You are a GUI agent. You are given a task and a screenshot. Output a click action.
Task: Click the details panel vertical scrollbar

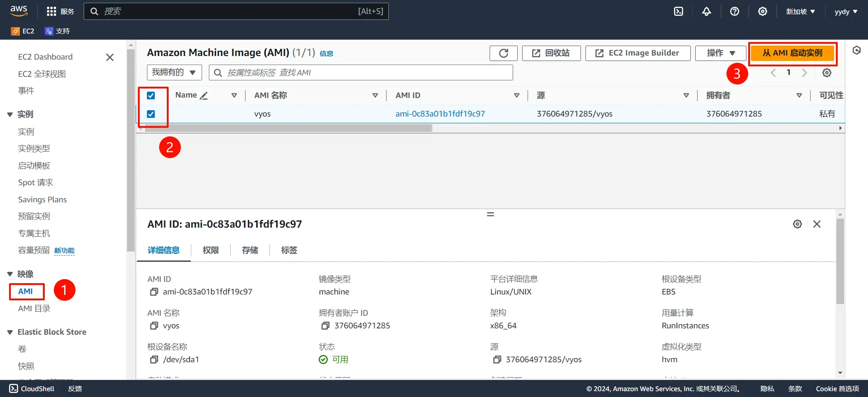[840, 262]
